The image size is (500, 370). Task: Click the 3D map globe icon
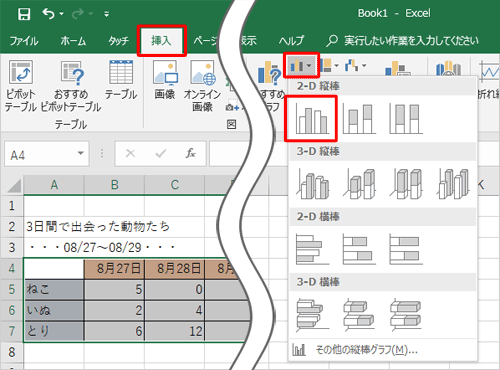point(448,69)
